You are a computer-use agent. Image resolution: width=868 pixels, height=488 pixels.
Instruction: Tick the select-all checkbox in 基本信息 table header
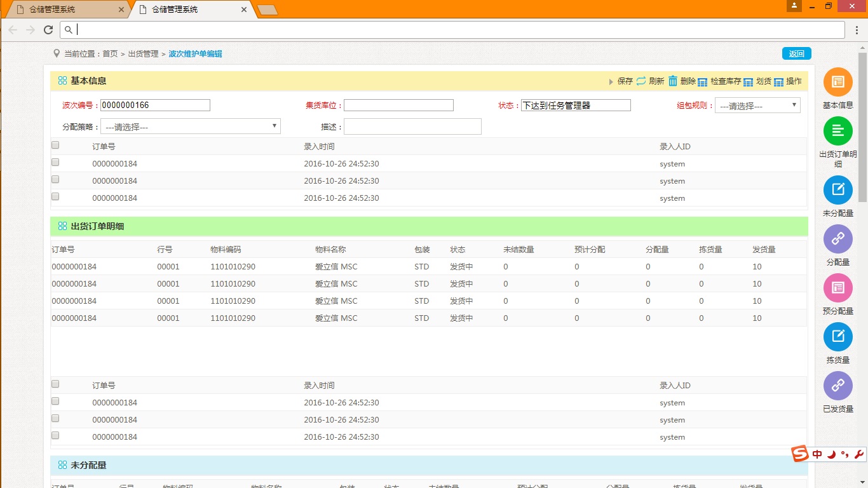point(55,146)
